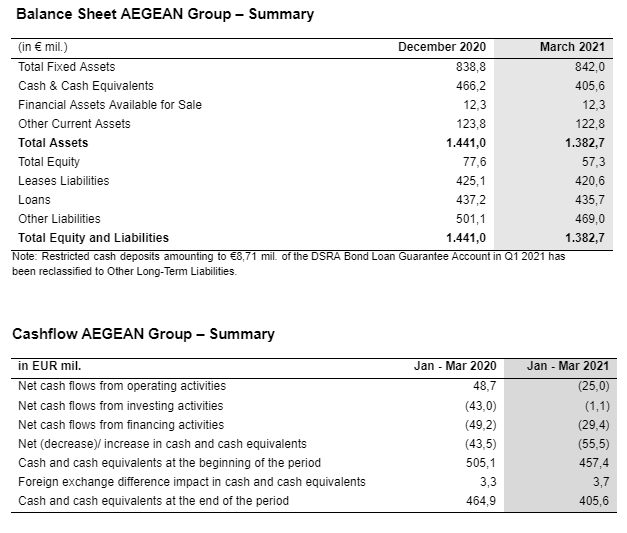Select end of period cash value 405,6

point(594,501)
